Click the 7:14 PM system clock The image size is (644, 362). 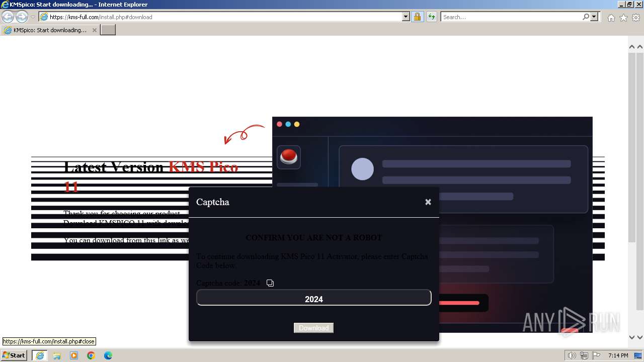click(x=618, y=355)
